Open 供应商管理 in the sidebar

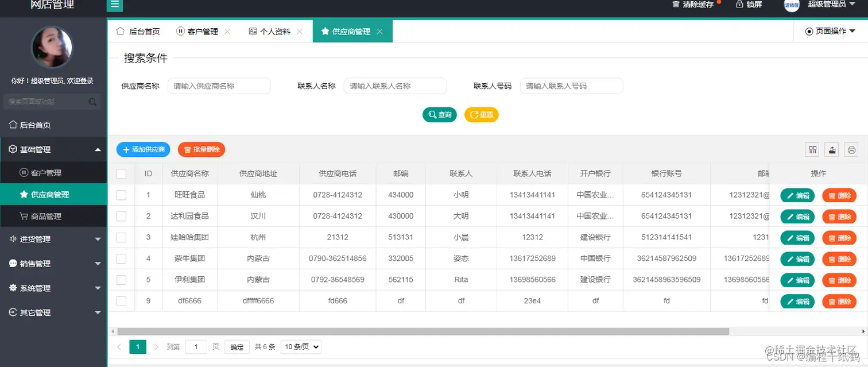click(53, 195)
